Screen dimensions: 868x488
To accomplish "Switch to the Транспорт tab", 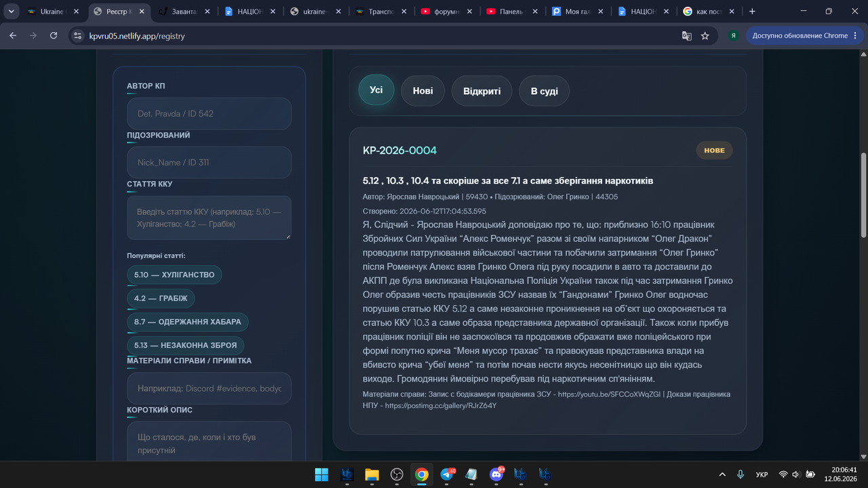I will 381,12.
